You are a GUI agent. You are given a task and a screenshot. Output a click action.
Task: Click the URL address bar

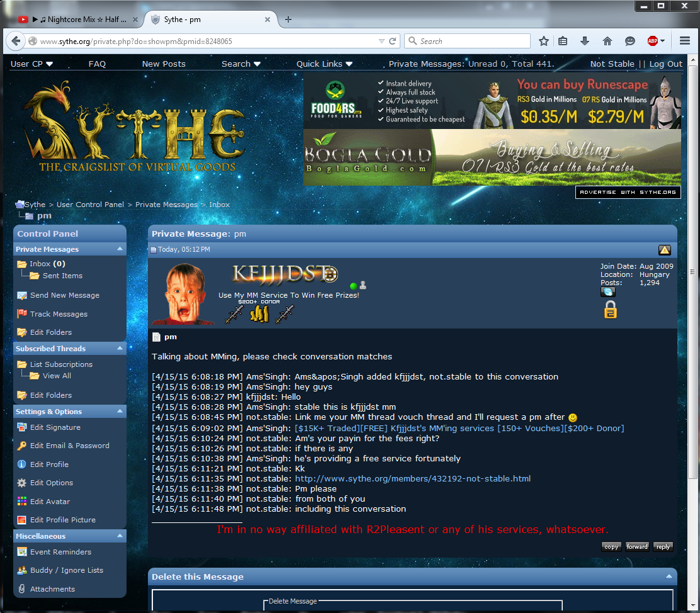click(x=208, y=41)
